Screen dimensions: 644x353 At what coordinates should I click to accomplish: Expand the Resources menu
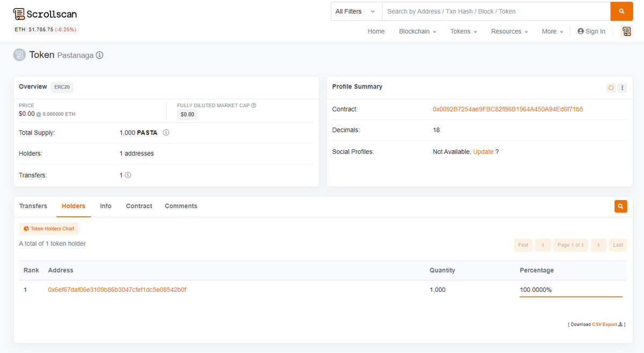click(509, 31)
